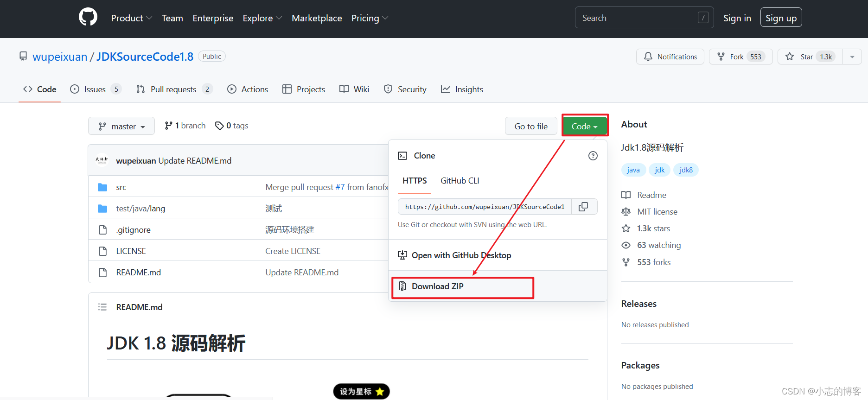View the 1.3k stars link
This screenshot has width=868, height=400.
pos(646,229)
